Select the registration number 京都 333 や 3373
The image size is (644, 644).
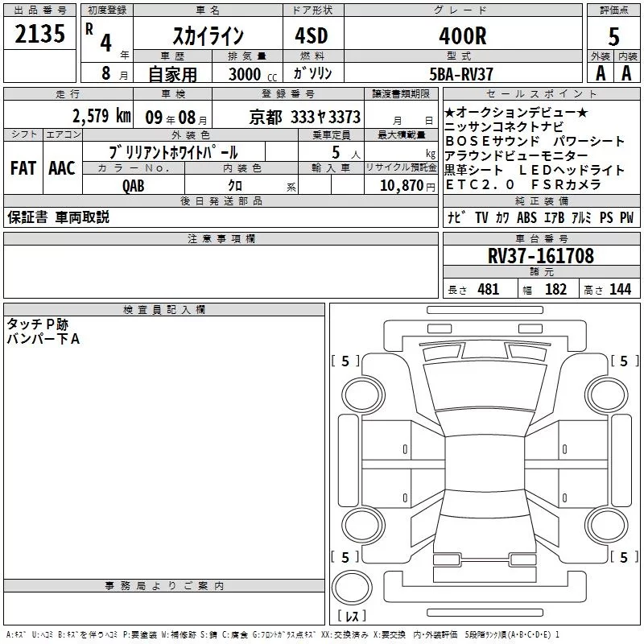coord(305,118)
